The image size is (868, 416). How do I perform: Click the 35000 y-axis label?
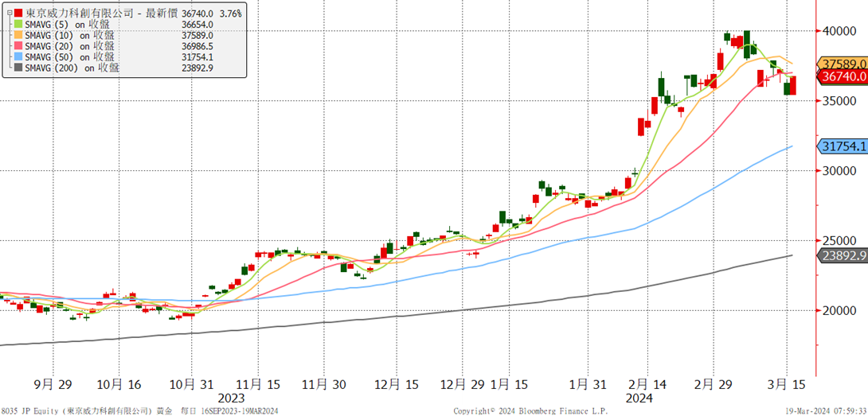[x=841, y=101]
